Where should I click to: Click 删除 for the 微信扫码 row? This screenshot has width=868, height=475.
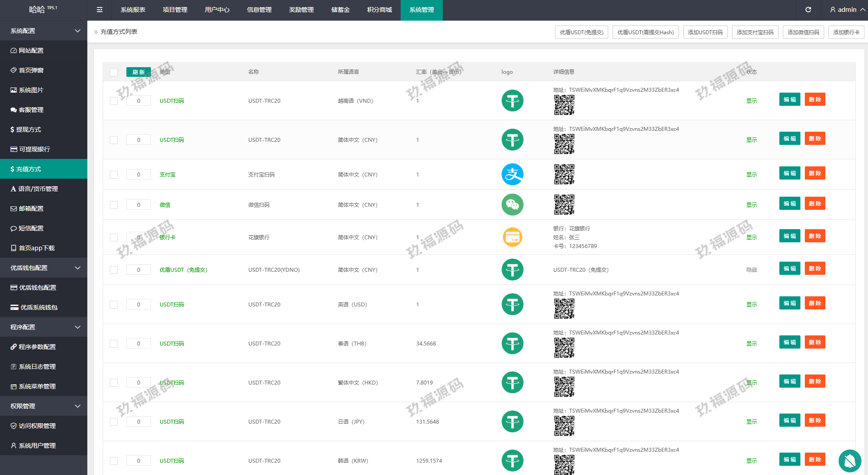pyautogui.click(x=814, y=204)
